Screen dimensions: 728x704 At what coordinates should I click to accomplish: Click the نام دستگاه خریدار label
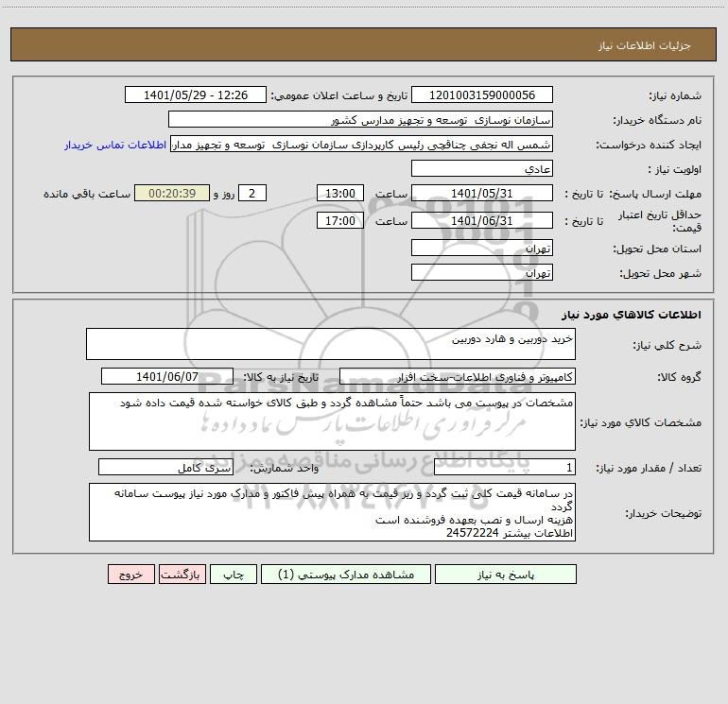pos(657,121)
